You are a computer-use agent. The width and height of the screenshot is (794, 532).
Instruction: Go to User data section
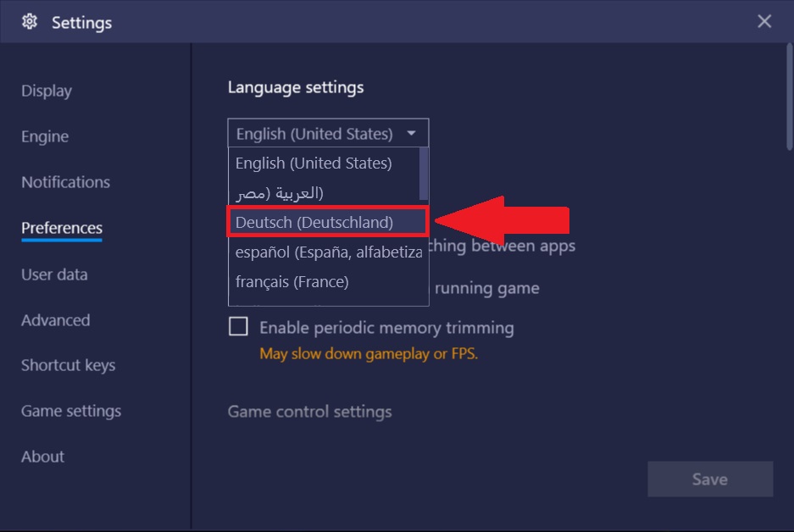point(54,274)
